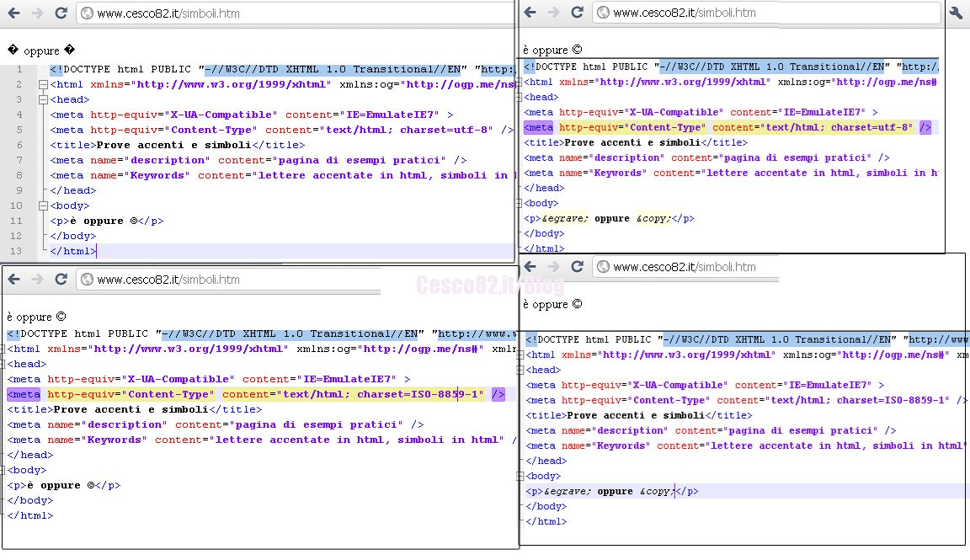Viewport: 970px width, 560px height.
Task: Go back in the top-right browser window
Action: click(x=530, y=13)
